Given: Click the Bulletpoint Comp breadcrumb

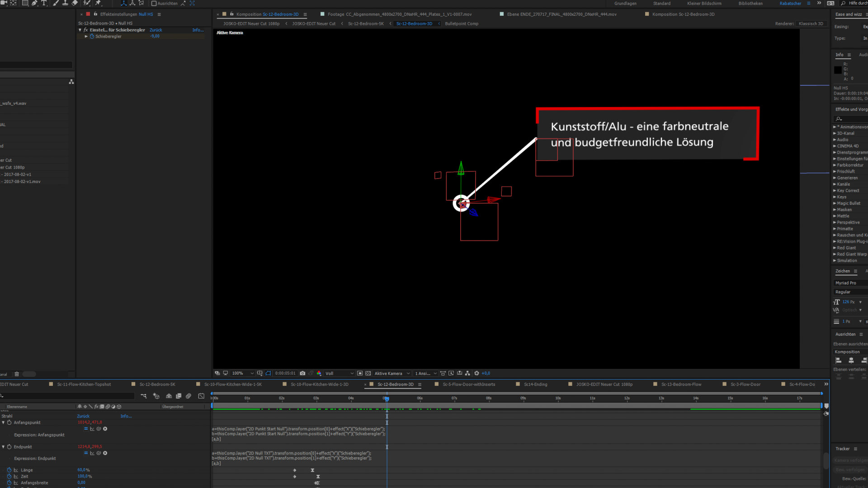Looking at the screenshot, I should 462,23.
